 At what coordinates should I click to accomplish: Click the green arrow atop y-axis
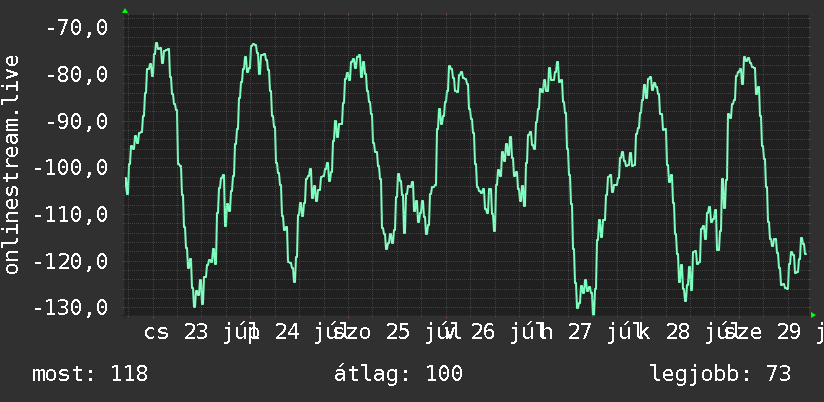(x=125, y=11)
